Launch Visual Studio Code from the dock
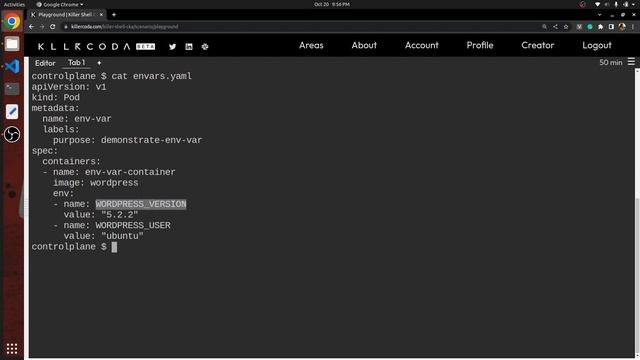Image resolution: width=640 pixels, height=360 pixels. [x=12, y=66]
